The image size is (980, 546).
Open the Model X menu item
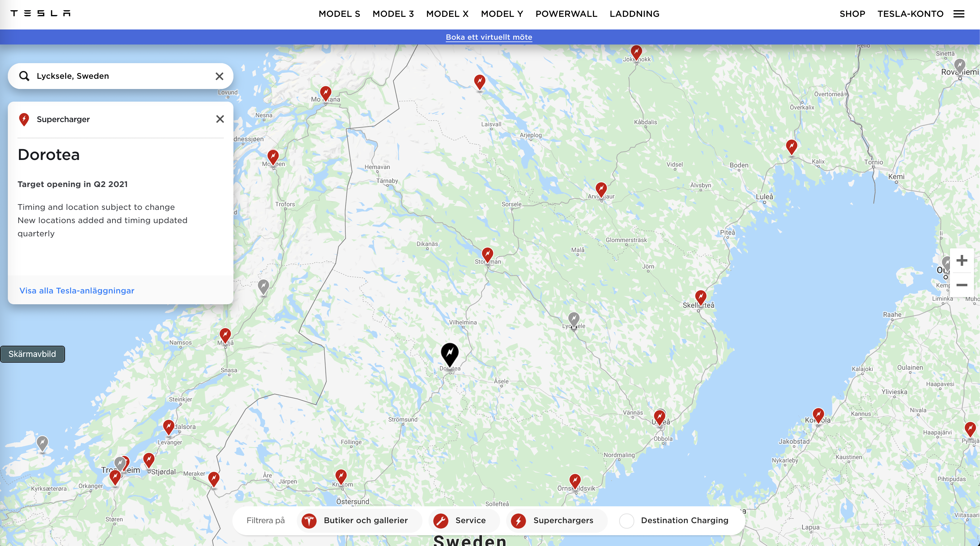pos(447,14)
